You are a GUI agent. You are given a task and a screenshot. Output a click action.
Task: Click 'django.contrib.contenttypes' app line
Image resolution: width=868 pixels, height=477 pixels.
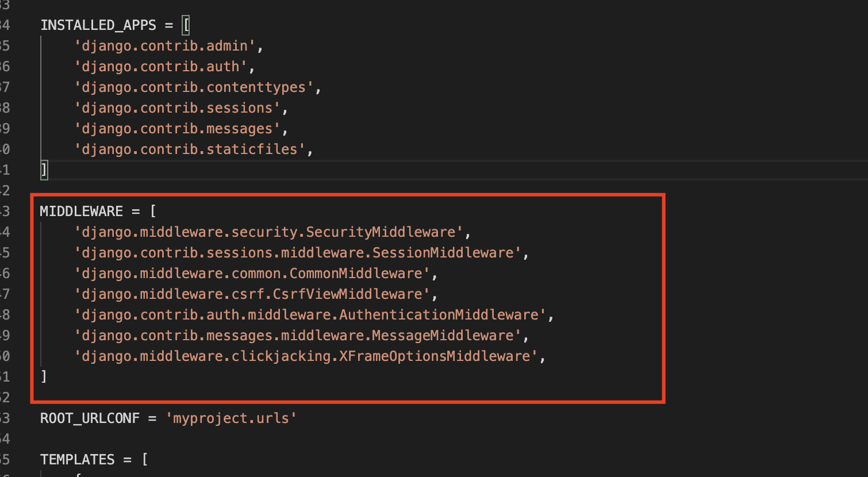coord(194,87)
